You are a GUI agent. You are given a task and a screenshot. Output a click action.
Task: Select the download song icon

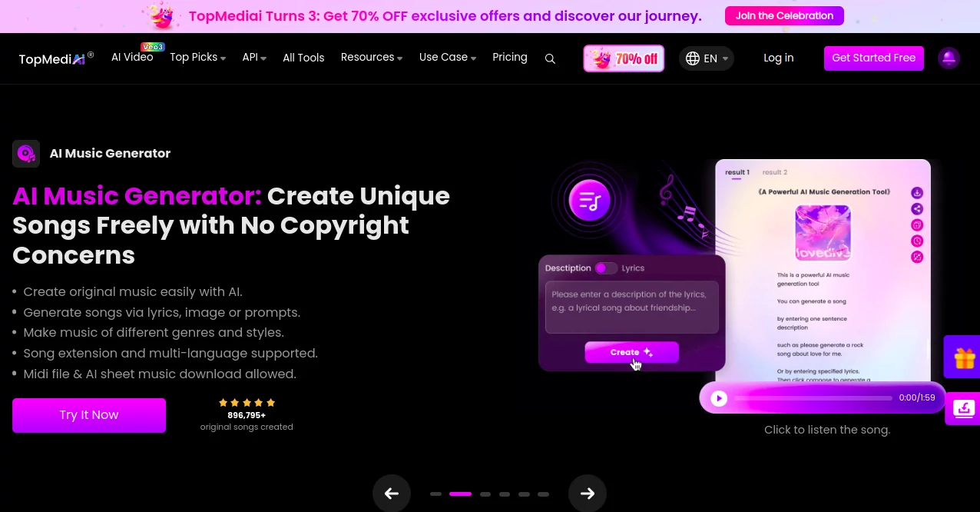(x=917, y=192)
